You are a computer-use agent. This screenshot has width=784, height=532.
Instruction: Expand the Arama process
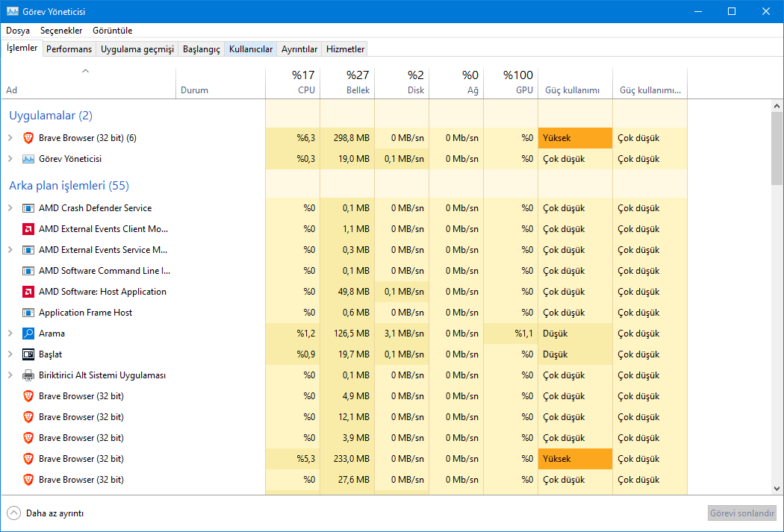pos(10,334)
